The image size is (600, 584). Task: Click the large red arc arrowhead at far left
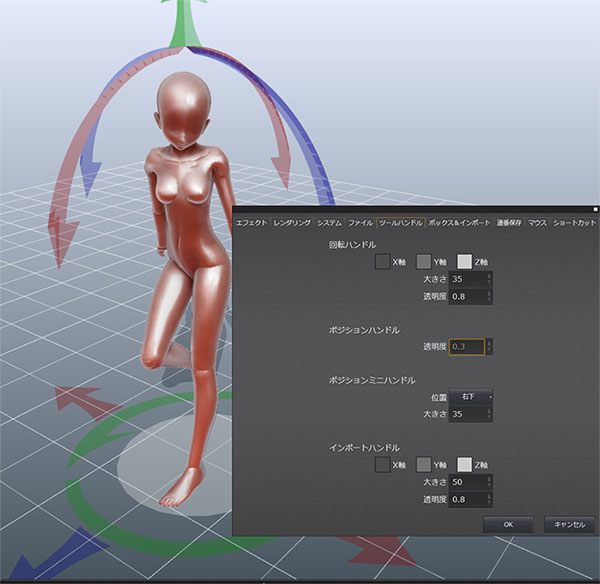point(61,237)
